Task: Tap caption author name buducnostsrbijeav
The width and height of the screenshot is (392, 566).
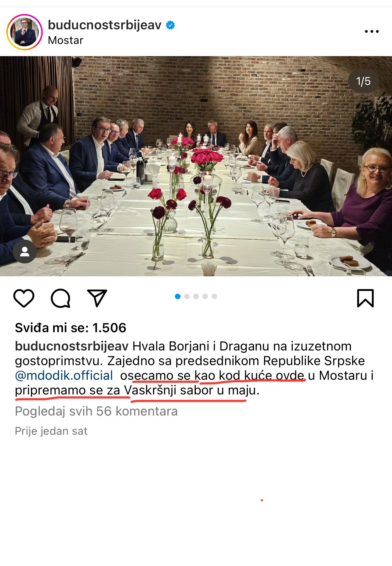Action: click(72, 346)
